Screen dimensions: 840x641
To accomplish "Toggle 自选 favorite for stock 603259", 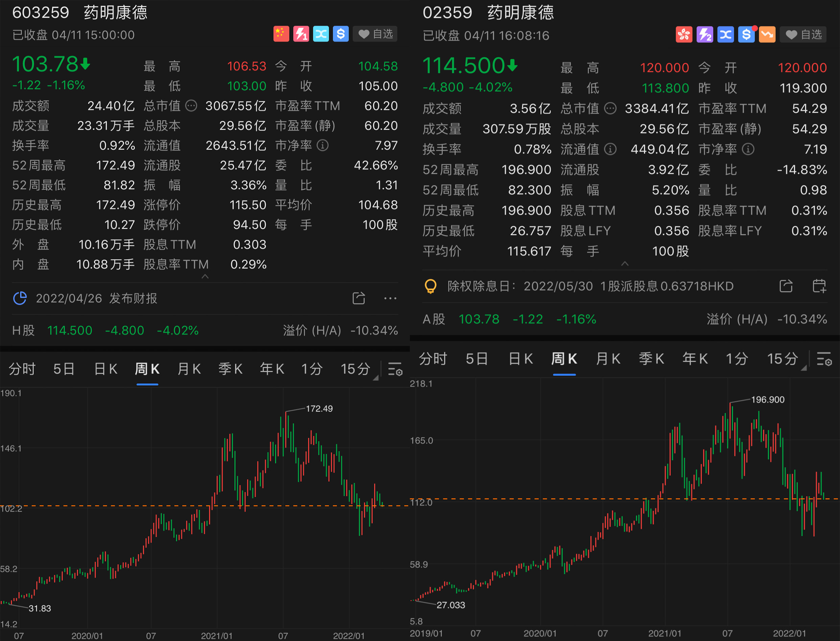I will [x=375, y=34].
